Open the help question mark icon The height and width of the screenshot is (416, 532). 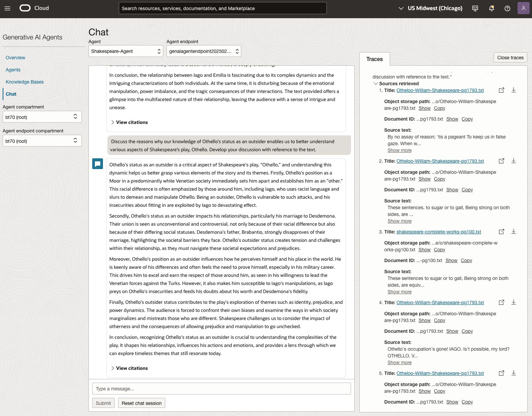507,8
